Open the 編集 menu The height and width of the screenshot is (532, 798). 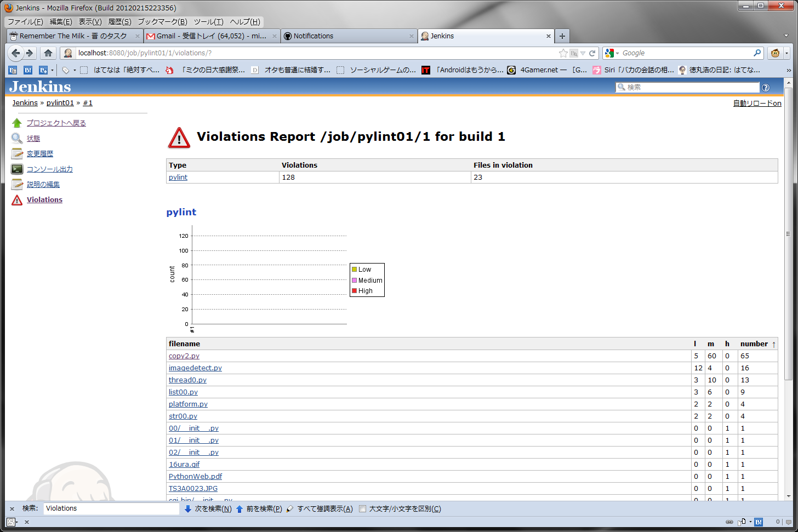point(61,22)
